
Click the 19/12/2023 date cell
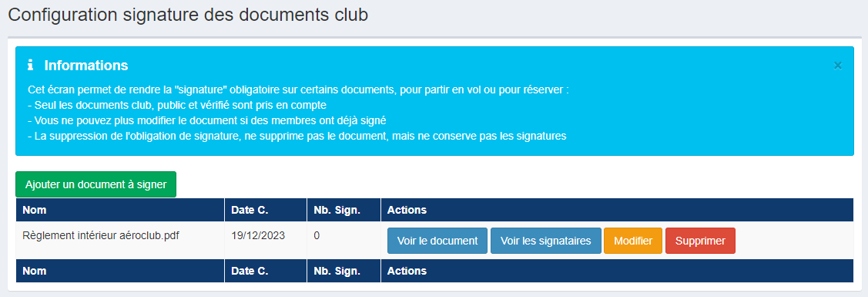(x=266, y=241)
